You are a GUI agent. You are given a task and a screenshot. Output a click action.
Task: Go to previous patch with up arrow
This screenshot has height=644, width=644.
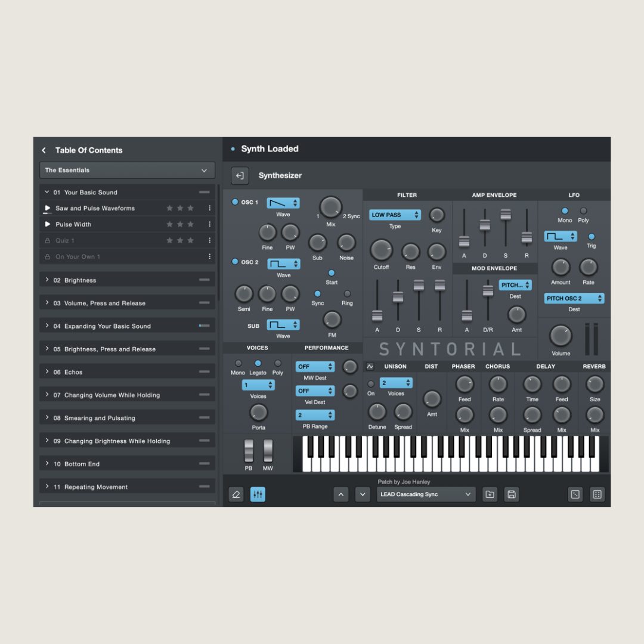pos(341,494)
